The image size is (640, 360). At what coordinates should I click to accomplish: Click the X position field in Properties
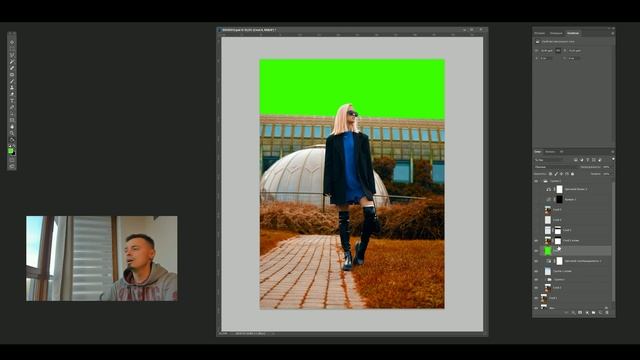[x=547, y=58]
